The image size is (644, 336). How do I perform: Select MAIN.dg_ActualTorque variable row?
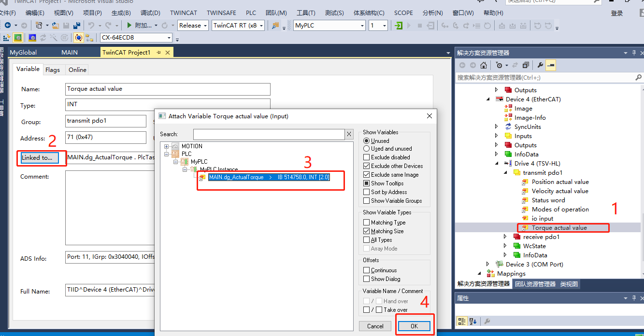(269, 177)
